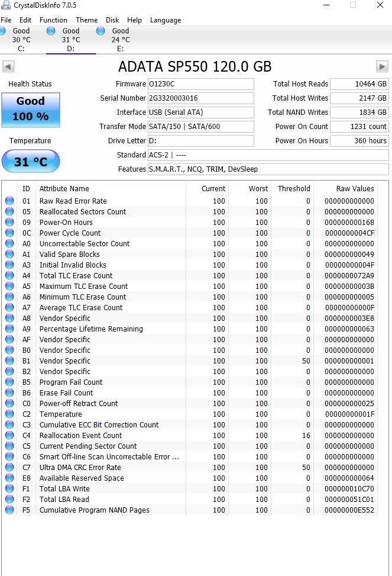The width and height of the screenshot is (392, 576).
Task: Click status orb for Valid Spare Blocks
Action: (x=9, y=254)
